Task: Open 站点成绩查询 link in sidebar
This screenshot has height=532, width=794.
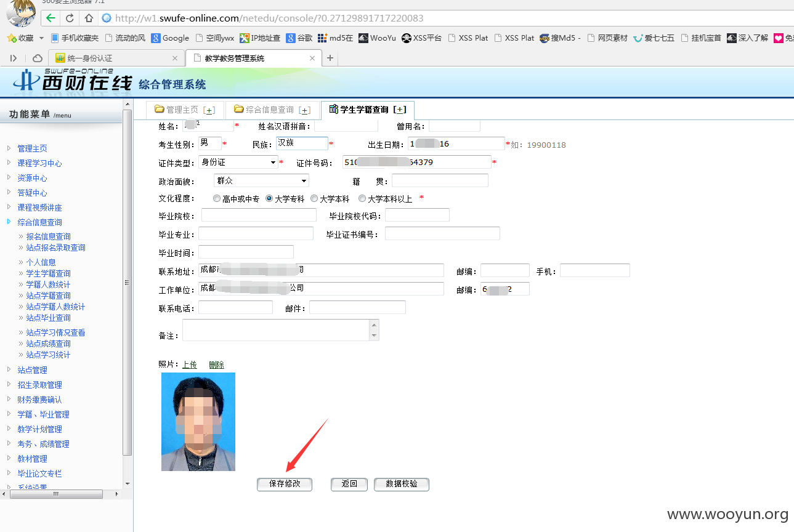Action: [x=48, y=344]
